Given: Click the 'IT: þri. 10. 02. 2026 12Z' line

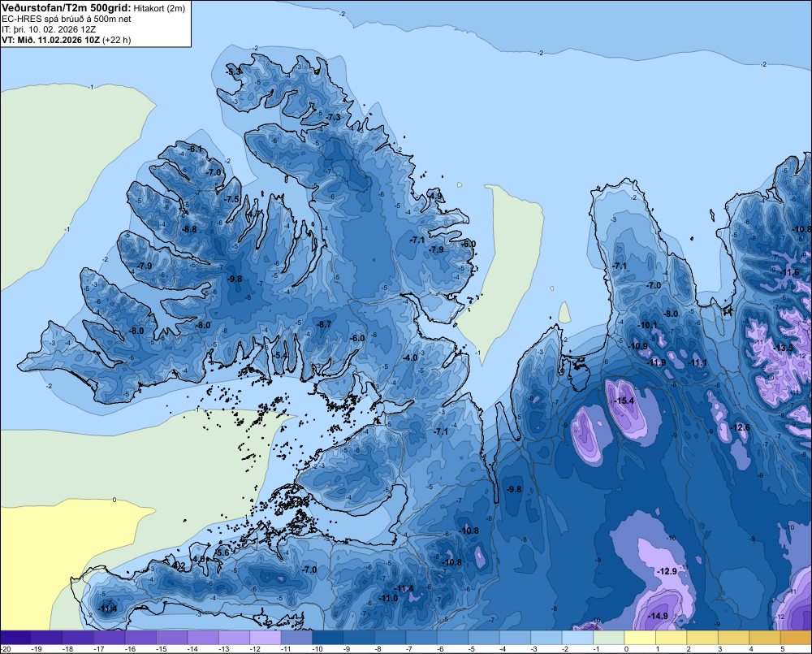Looking at the screenshot, I should (x=48, y=29).
